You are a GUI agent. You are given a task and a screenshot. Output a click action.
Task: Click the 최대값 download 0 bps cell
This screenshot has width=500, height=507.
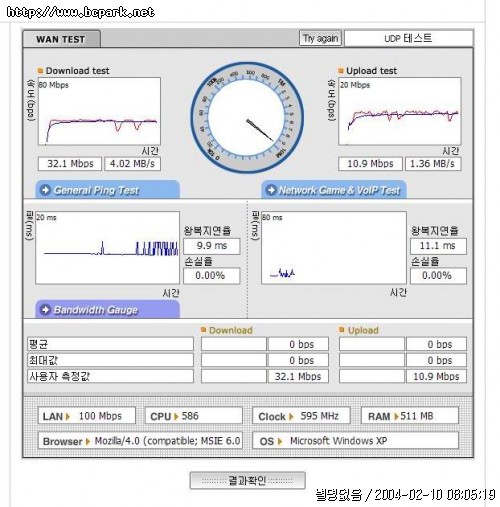298,360
